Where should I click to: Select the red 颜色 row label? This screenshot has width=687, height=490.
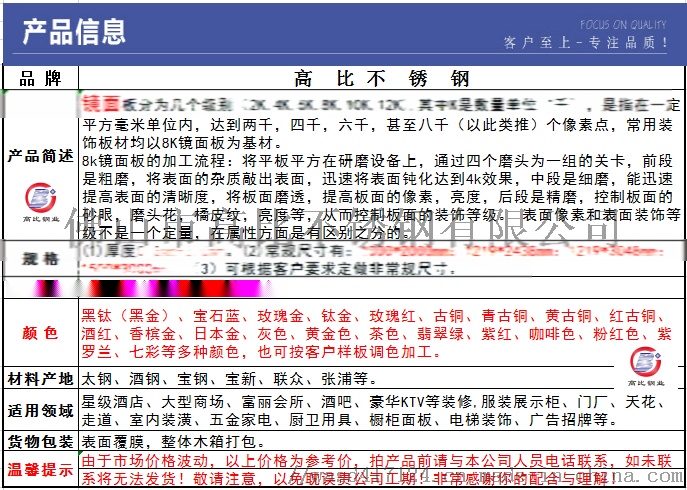click(x=40, y=333)
